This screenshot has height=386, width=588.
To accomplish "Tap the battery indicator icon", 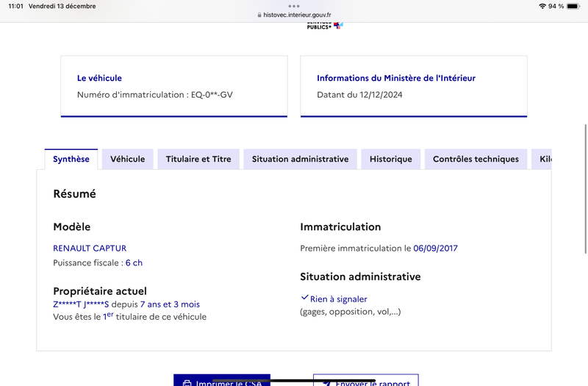I will coord(573,6).
